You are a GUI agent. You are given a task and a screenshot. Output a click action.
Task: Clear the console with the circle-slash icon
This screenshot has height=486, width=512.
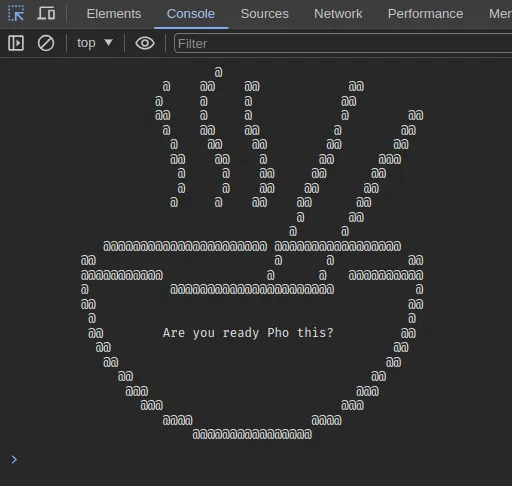coord(46,43)
